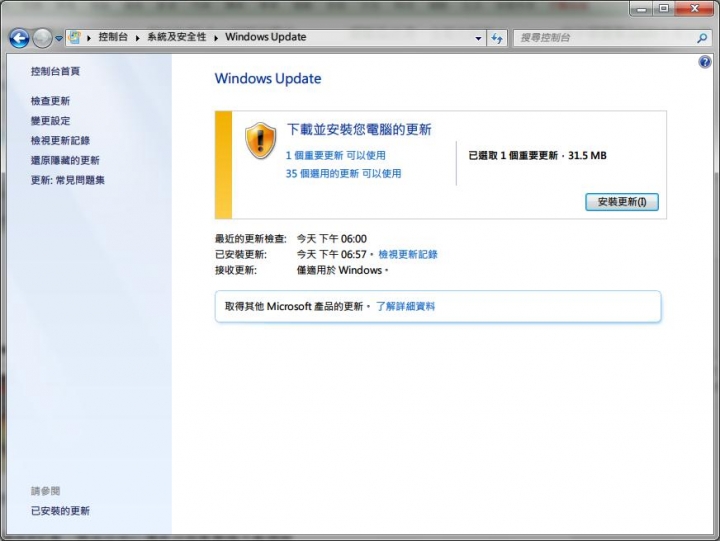Expand the arrow before 控制台 breadcrumb
720x541 pixels.
click(x=89, y=38)
